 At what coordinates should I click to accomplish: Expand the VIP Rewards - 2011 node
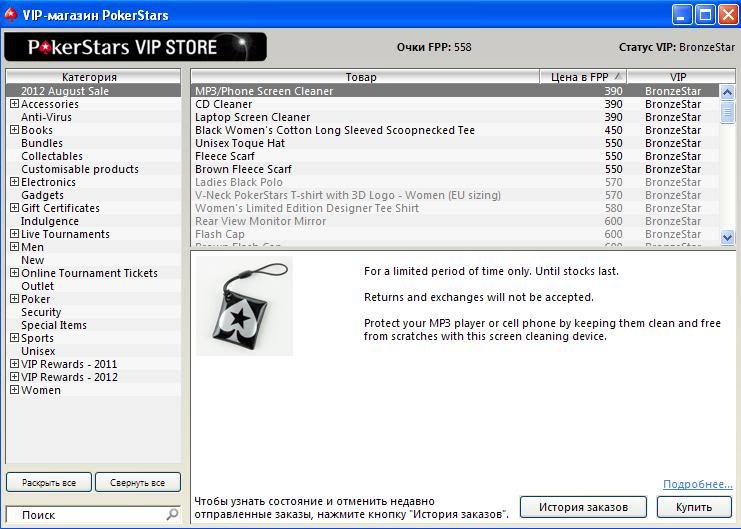15,364
